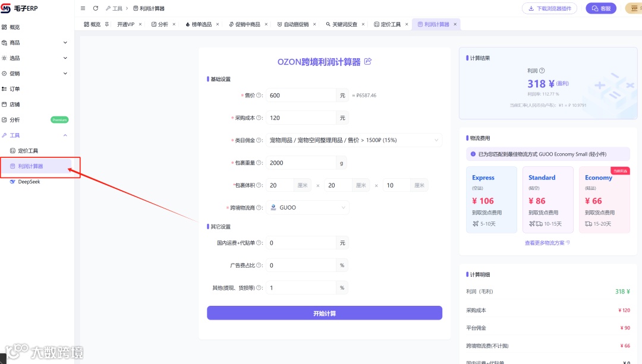Close the 促销中商品 tab
The height and width of the screenshot is (364, 642).
tap(266, 24)
